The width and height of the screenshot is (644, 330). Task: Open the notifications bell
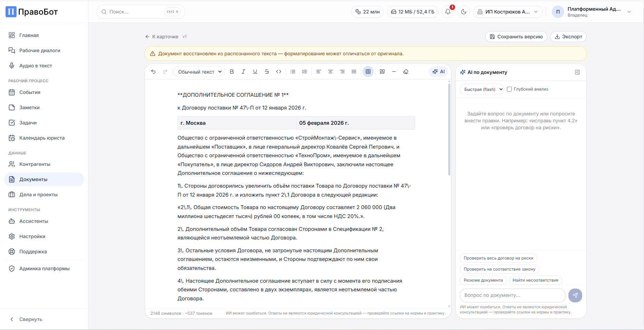[x=448, y=12]
